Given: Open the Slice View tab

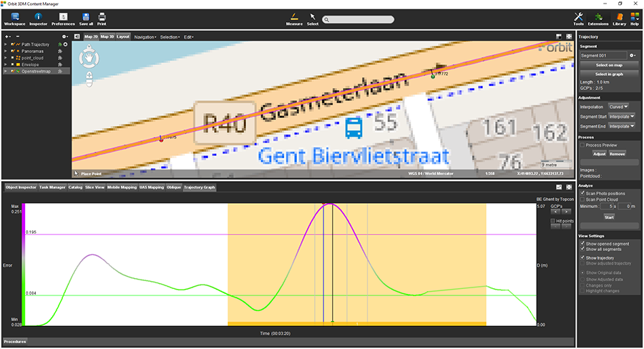Looking at the screenshot, I should 95,187.
